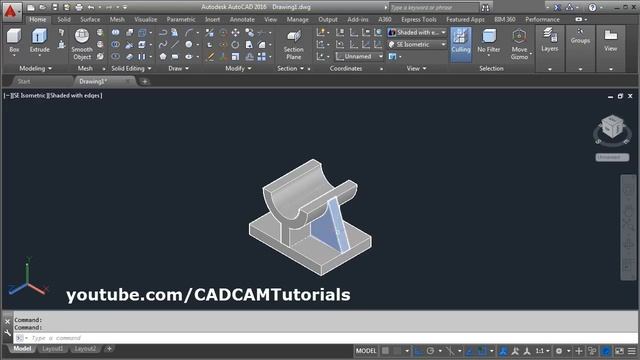The height and width of the screenshot is (360, 640).
Task: Toggle object snap tracking in status bar
Action: [469, 351]
